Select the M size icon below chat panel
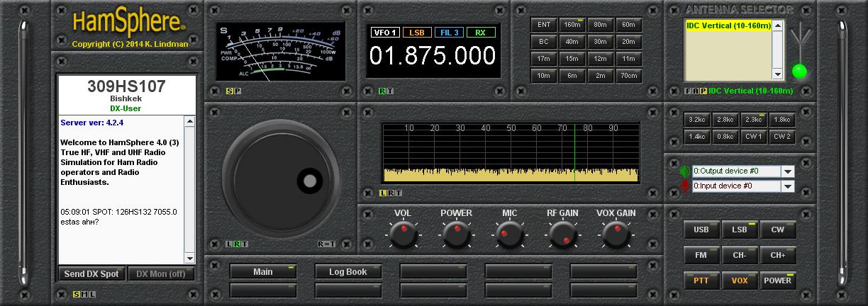Viewport: 868px width, 306px height. coord(84,295)
